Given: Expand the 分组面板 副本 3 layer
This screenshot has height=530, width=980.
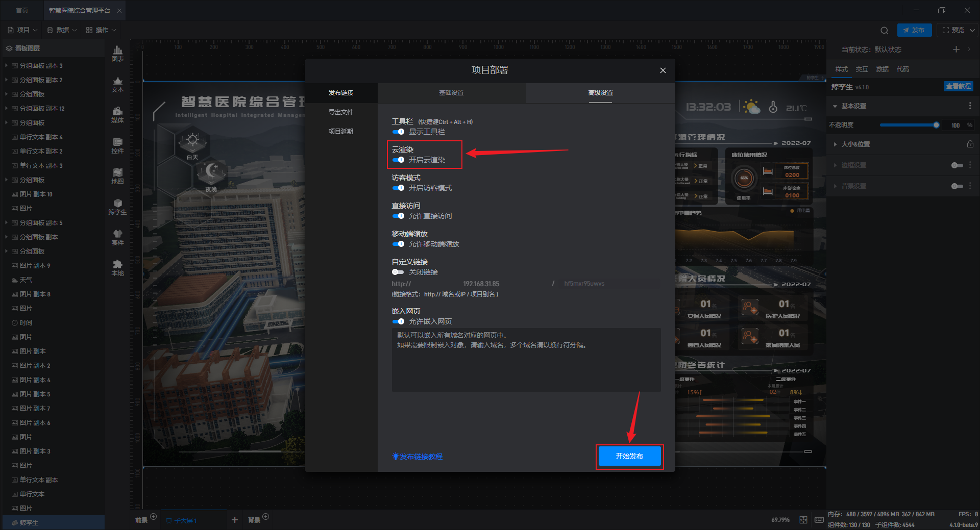Looking at the screenshot, I should click(6, 65).
